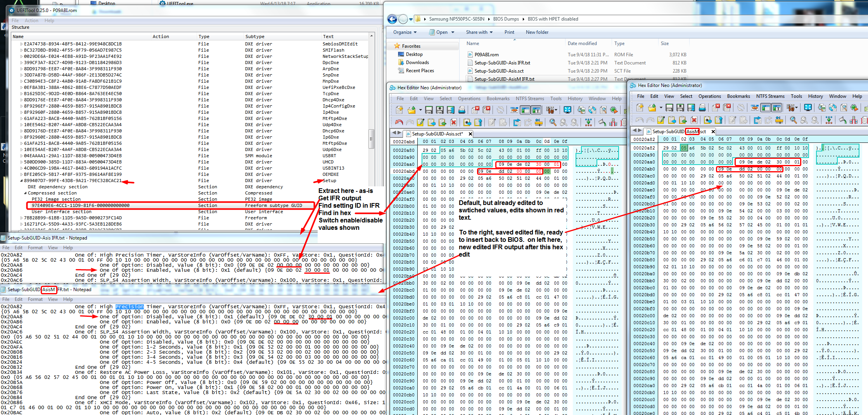Viewport: 868px width, 415px height.
Task: Click Paste clipboard icon in right Hex Editor
Action: click(x=683, y=120)
